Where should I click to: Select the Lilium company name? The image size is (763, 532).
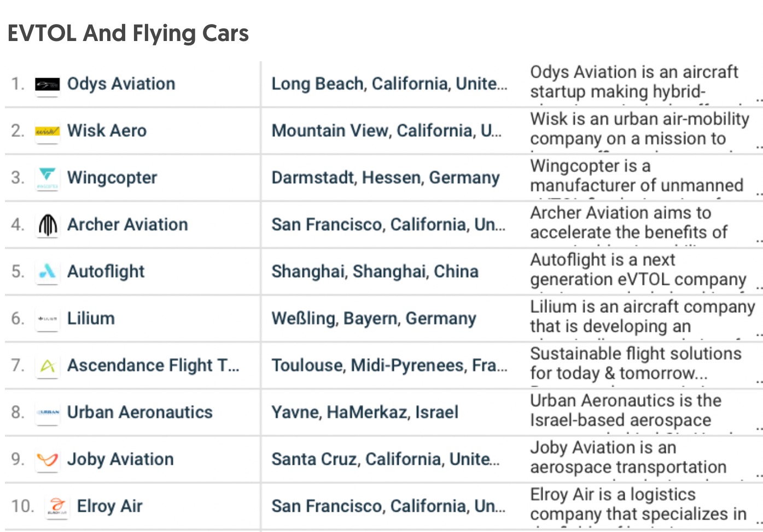[91, 318]
